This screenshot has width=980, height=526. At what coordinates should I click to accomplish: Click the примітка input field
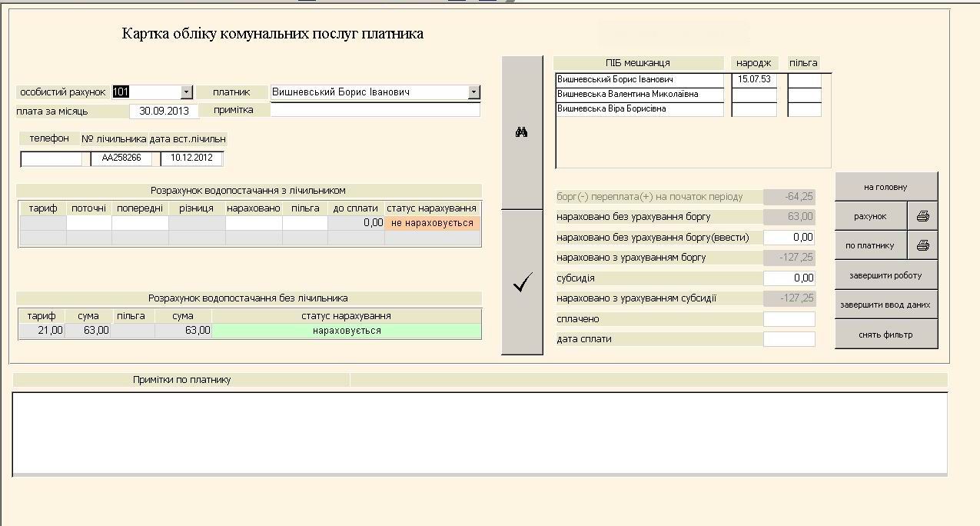tap(375, 110)
